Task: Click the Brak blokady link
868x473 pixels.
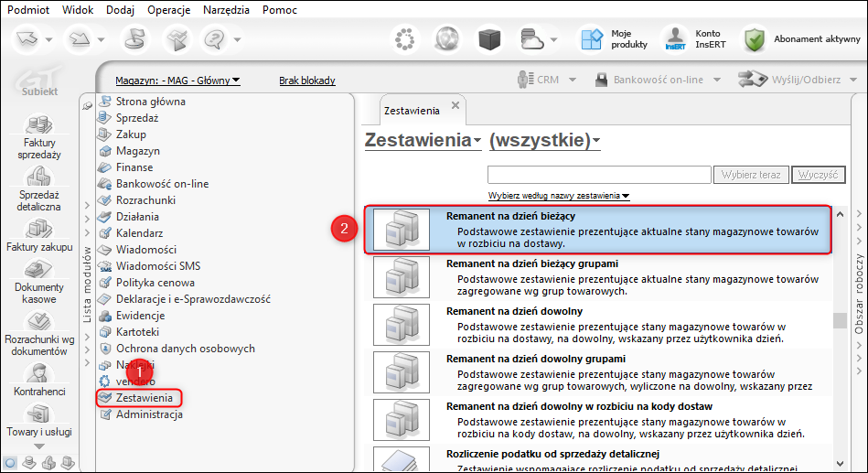Action: [x=307, y=81]
